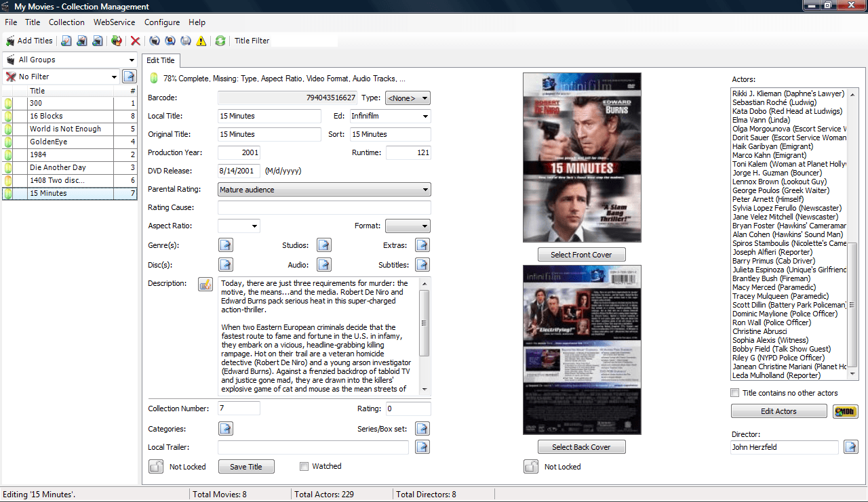Screen dimensions: 868x502
Task: Click the Select Back Cover button
Action: point(581,447)
